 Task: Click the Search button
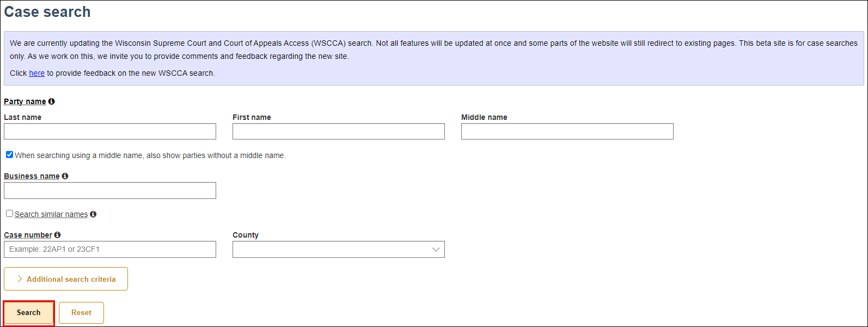(28, 312)
